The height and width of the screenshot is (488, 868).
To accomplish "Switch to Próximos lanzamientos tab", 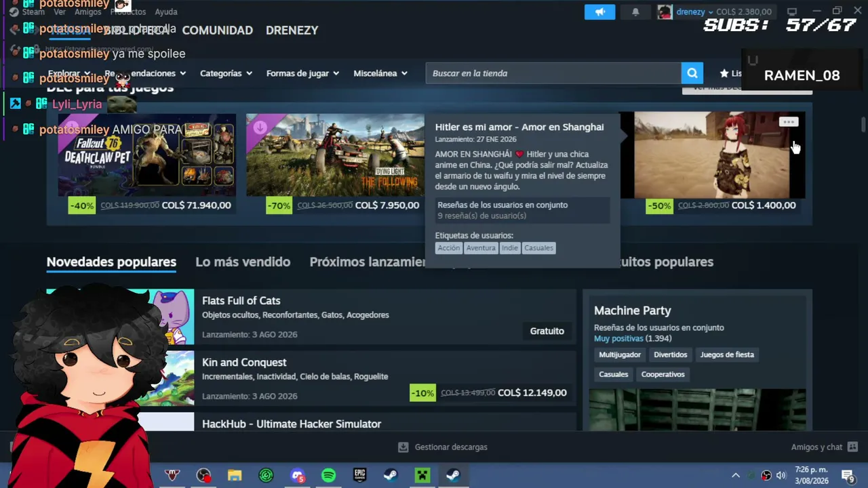I will point(368,262).
